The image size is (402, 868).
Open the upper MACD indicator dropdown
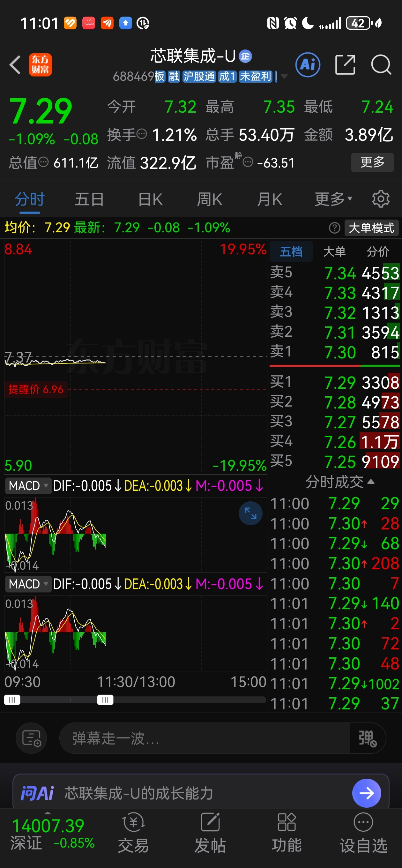[x=28, y=486]
